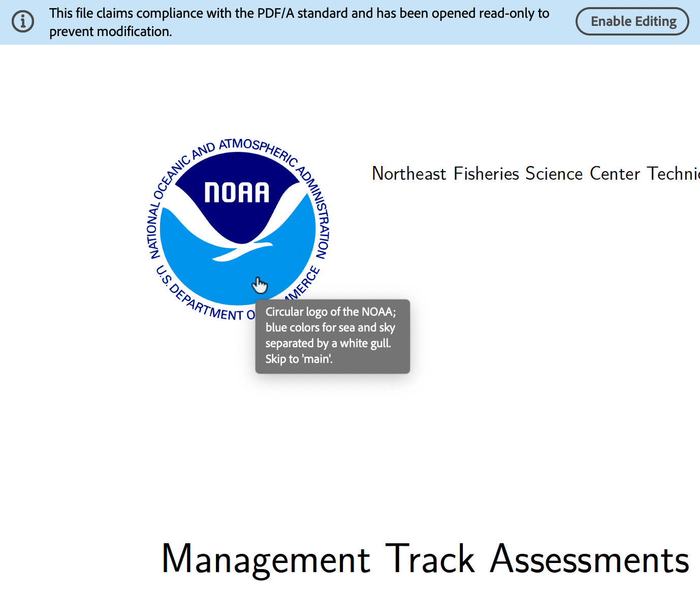The image size is (700, 597).
Task: Click Science Center in the header line
Action: click(582, 174)
